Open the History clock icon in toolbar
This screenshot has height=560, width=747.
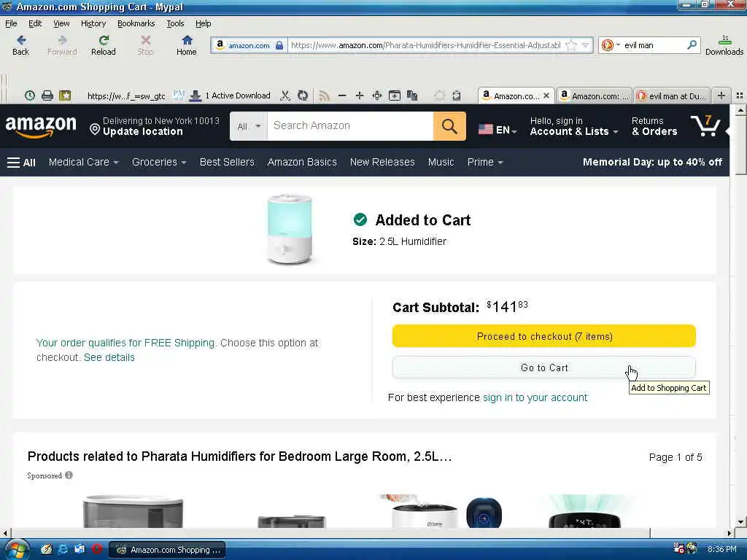[x=30, y=96]
